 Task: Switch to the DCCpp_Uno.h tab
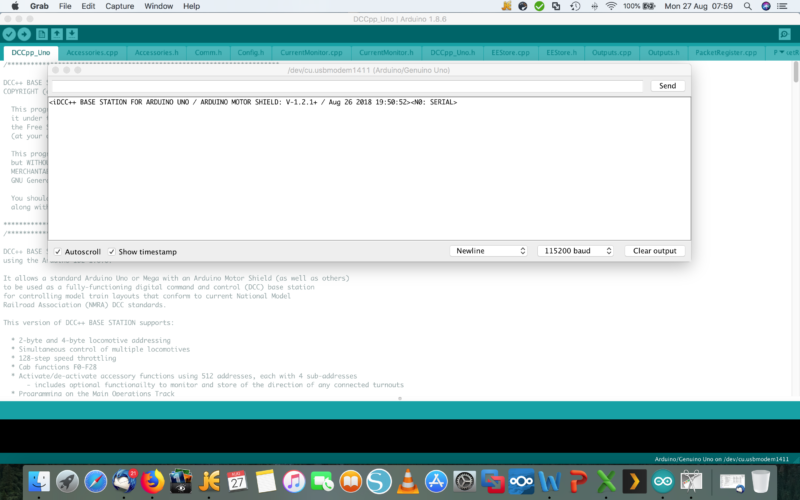pyautogui.click(x=453, y=53)
